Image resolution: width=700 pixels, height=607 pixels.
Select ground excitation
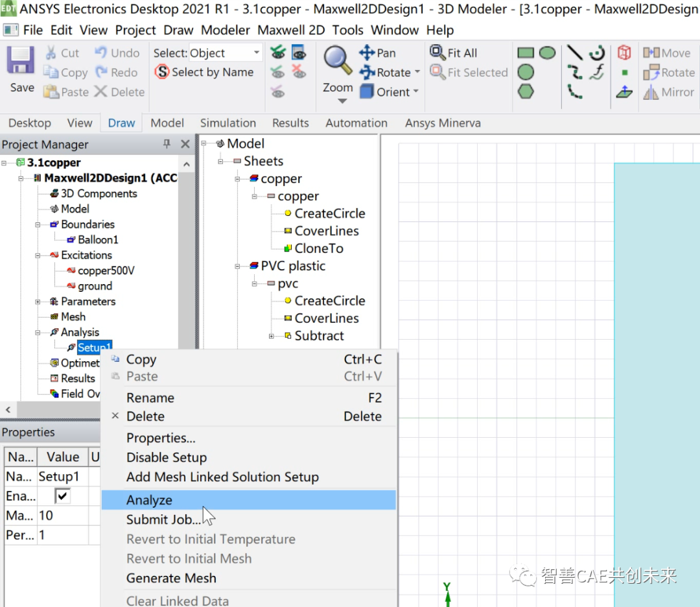point(95,286)
